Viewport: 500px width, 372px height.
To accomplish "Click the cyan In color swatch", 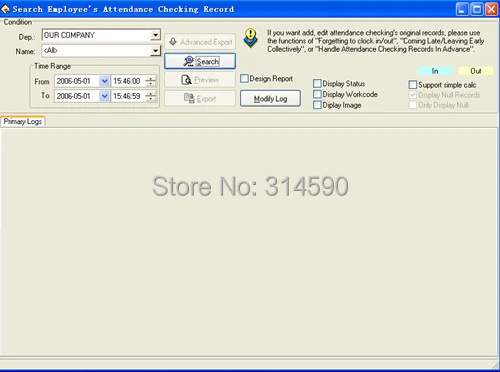I will coord(435,71).
